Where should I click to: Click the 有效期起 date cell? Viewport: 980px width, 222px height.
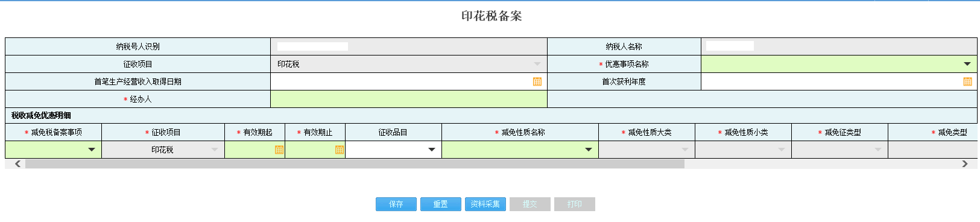pyautogui.click(x=254, y=150)
